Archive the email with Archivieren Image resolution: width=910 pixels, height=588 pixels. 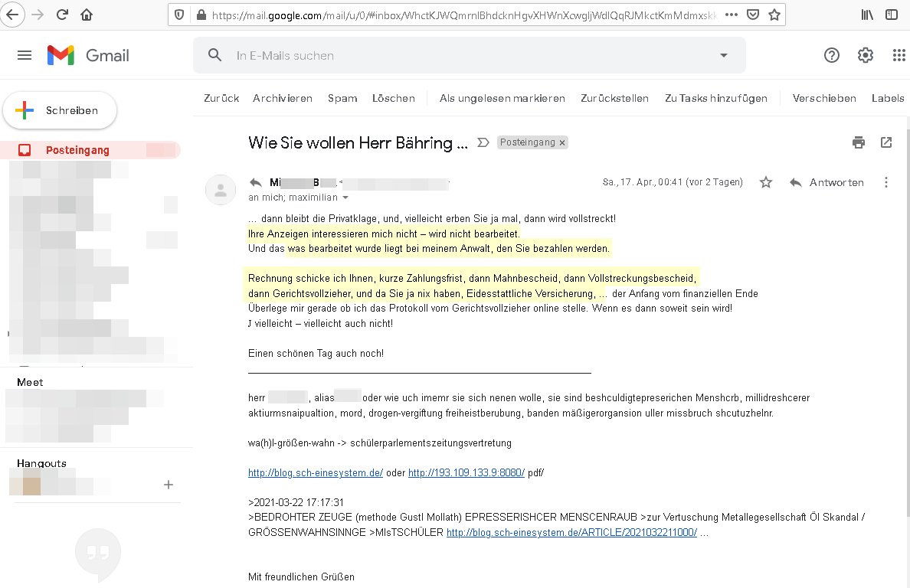(283, 98)
